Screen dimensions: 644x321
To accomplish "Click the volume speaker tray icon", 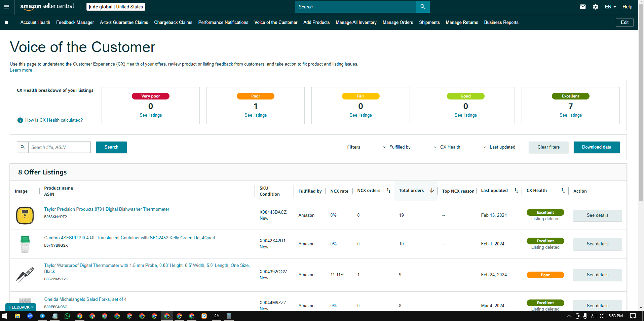I will pyautogui.click(x=602, y=316).
